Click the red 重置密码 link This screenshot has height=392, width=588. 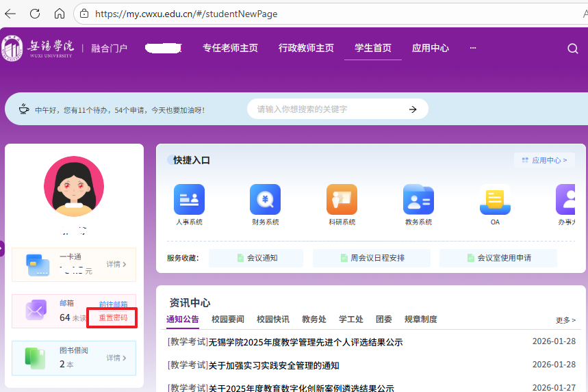(x=113, y=318)
